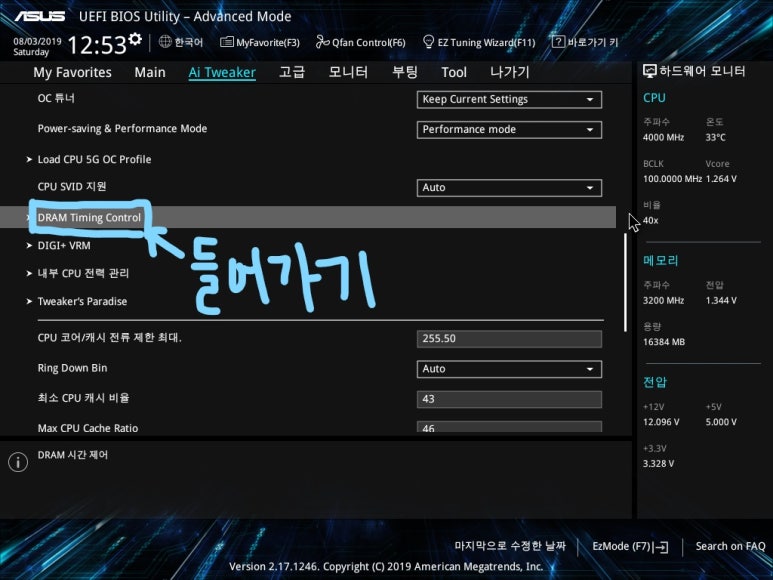Click the 12:53 clock display
Screen dimensions: 773x580
(97, 45)
